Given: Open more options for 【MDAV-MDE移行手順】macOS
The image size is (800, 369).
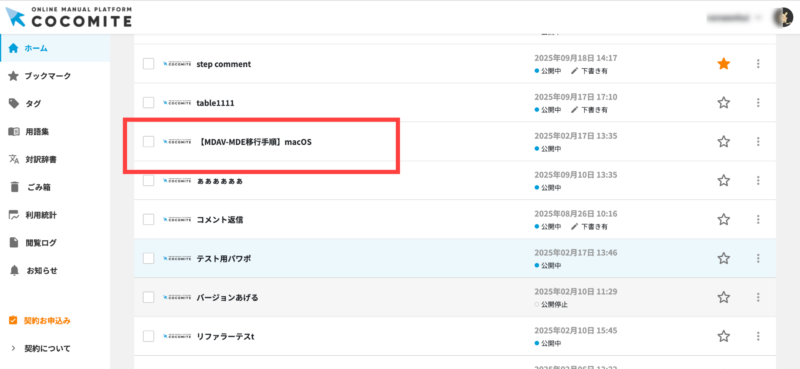Looking at the screenshot, I should tap(758, 141).
